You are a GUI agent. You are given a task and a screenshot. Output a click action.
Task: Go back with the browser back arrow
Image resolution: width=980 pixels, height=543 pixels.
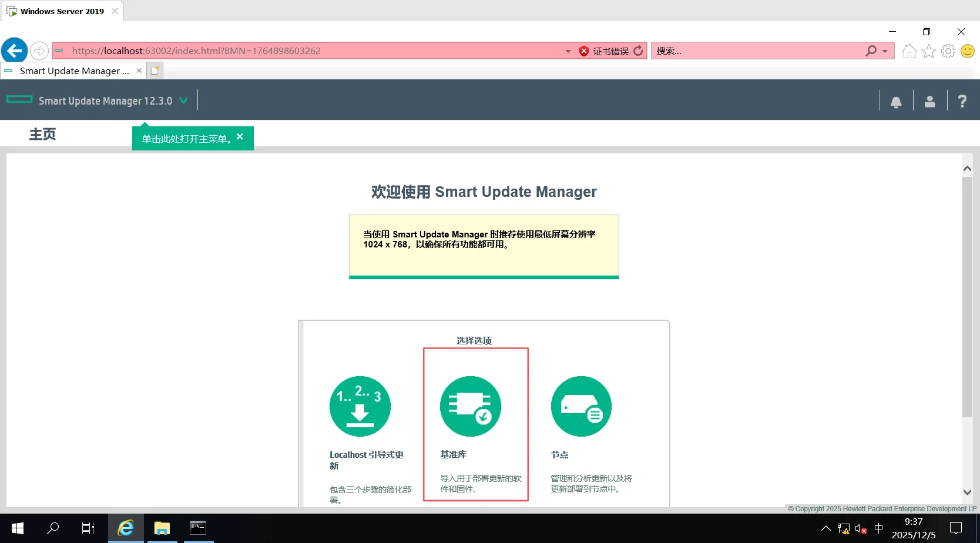click(x=14, y=51)
